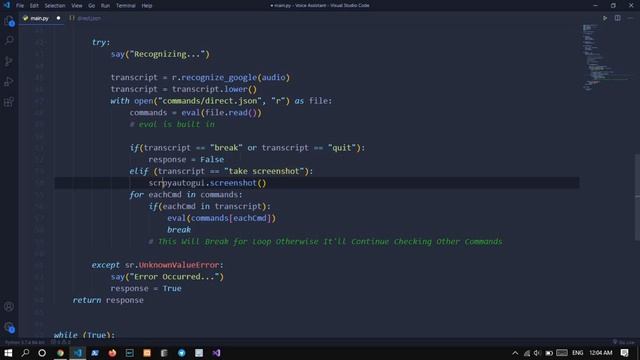Open the Run and Debug view
This screenshot has height=360, width=640.
pyautogui.click(x=9, y=82)
